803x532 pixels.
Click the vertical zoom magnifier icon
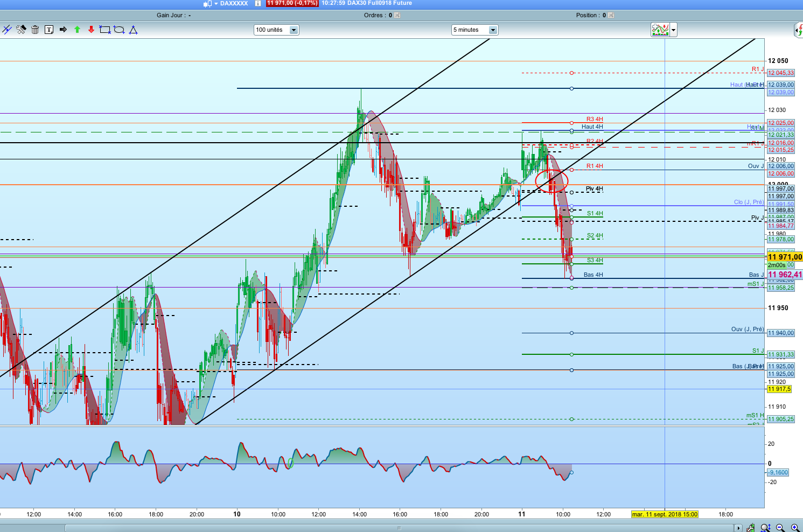765,528
